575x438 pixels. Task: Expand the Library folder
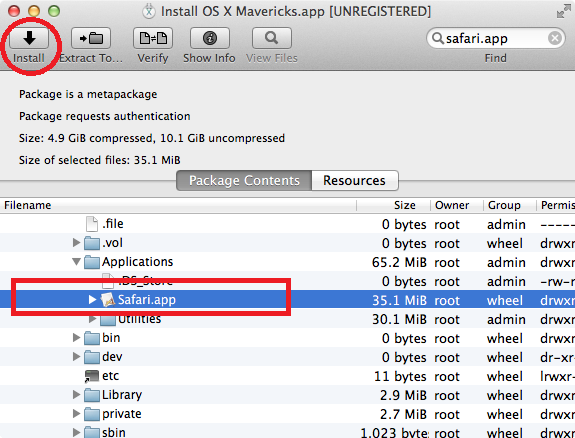click(x=76, y=395)
